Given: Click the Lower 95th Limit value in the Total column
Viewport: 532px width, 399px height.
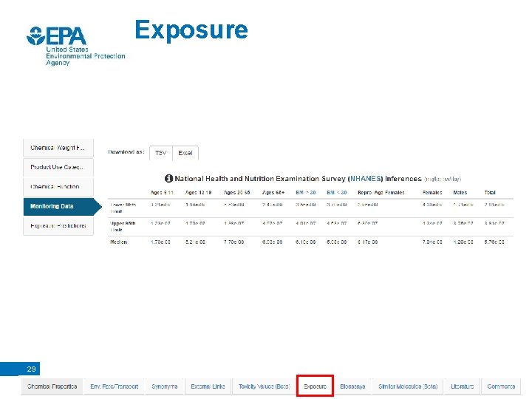Looking at the screenshot, I should coord(494,205).
